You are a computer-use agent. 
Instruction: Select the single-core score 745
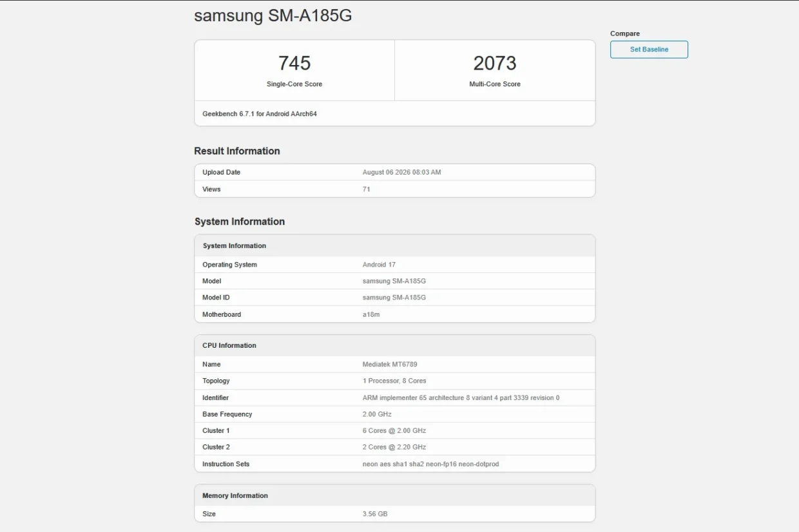click(x=294, y=63)
